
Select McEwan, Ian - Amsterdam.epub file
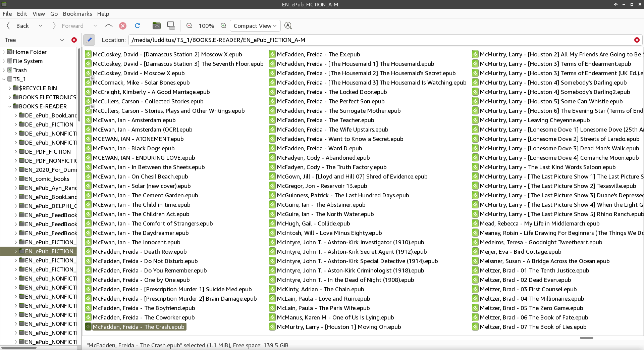134,120
